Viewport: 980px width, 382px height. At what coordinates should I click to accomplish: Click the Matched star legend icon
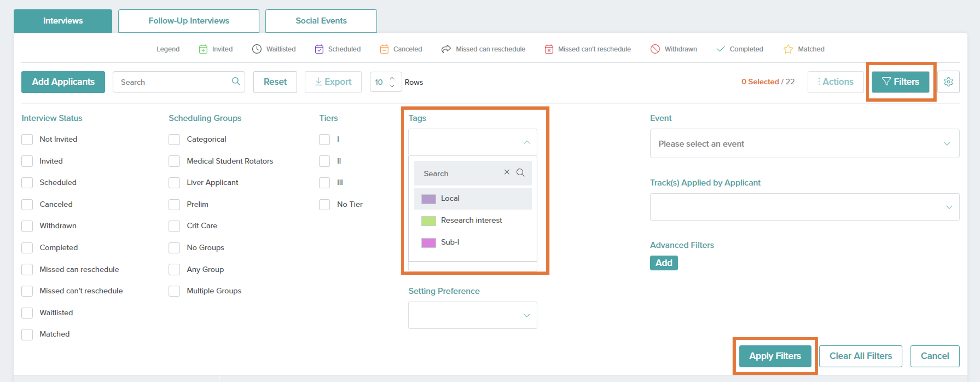(788, 49)
